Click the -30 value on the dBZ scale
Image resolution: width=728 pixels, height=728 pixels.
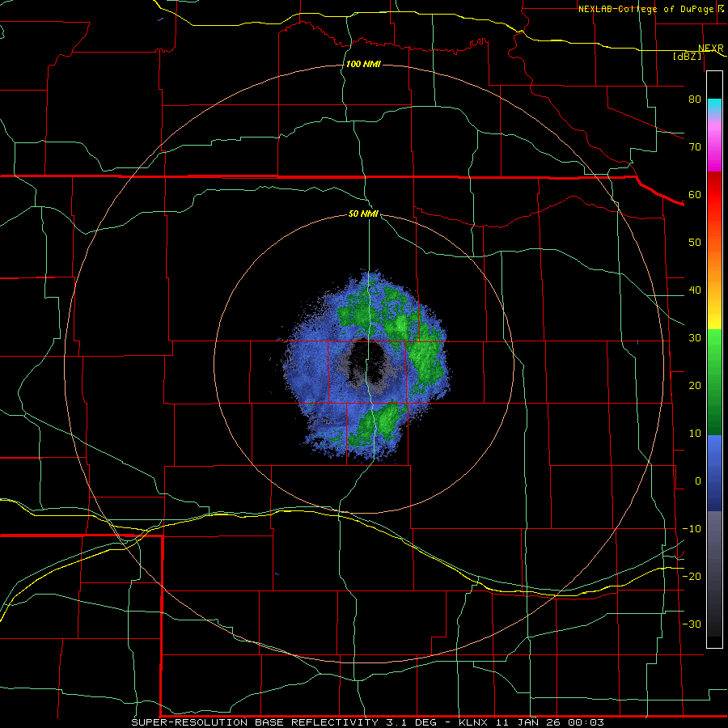(x=692, y=624)
